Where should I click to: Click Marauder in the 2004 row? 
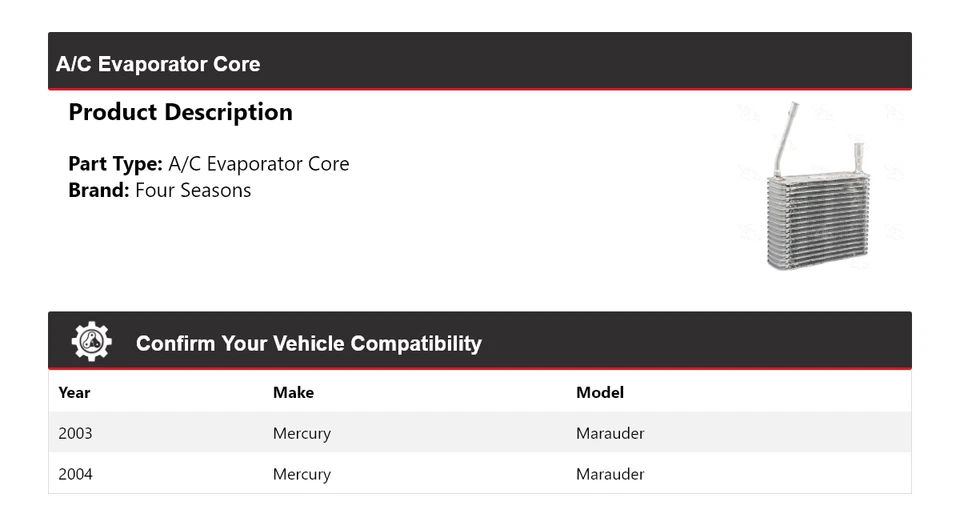610,474
